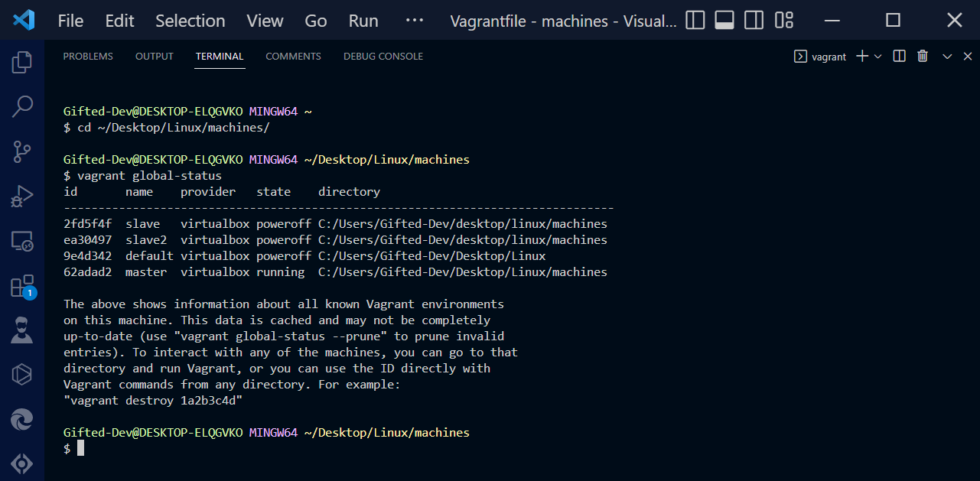Open the Edge browser tools icon
The image size is (980, 481).
tap(22, 419)
